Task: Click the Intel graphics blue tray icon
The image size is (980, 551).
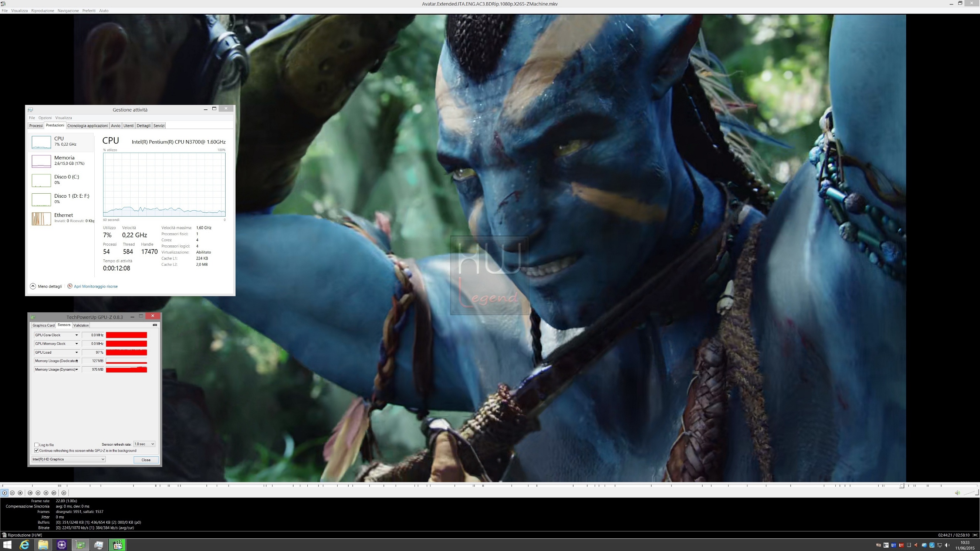Action: tap(932, 545)
